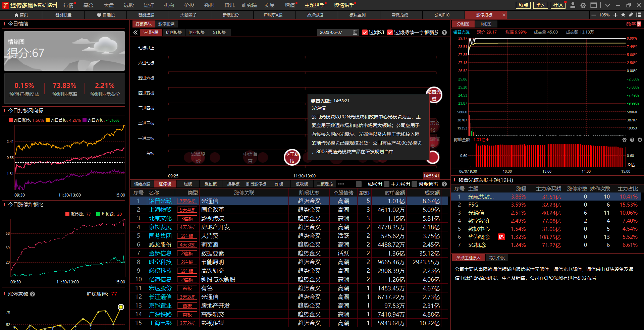Open the 公司F10 tab
644x330 pixels.
click(x=442, y=15)
